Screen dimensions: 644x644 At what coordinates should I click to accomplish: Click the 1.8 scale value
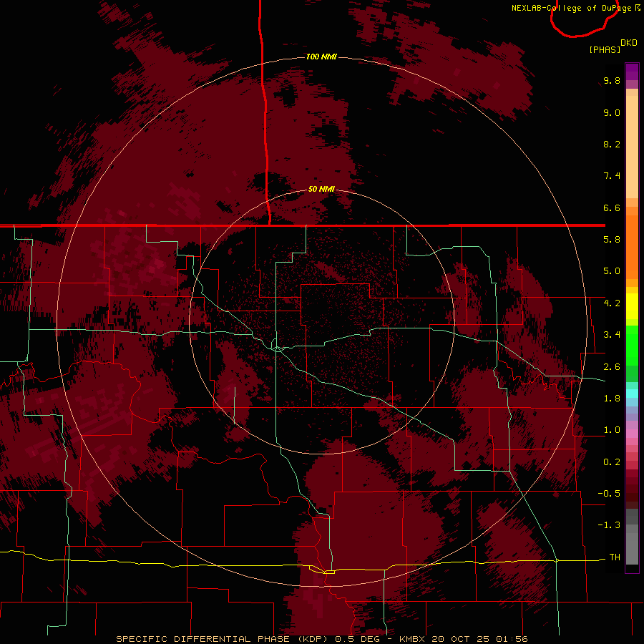(x=612, y=399)
